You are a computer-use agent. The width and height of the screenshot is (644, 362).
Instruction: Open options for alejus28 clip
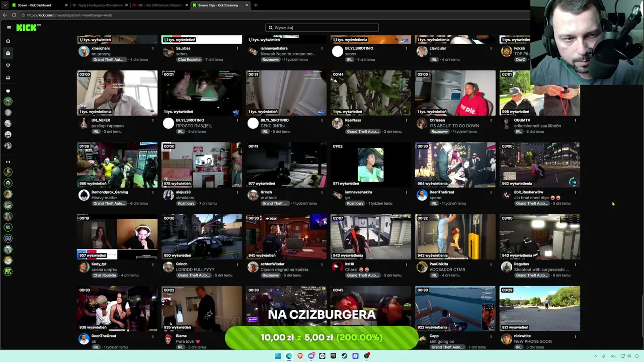point(237,192)
